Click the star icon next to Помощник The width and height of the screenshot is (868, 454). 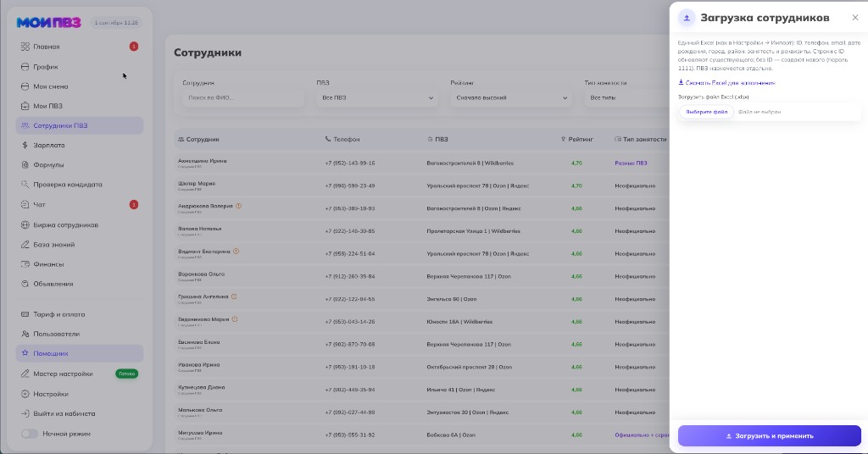(25, 353)
